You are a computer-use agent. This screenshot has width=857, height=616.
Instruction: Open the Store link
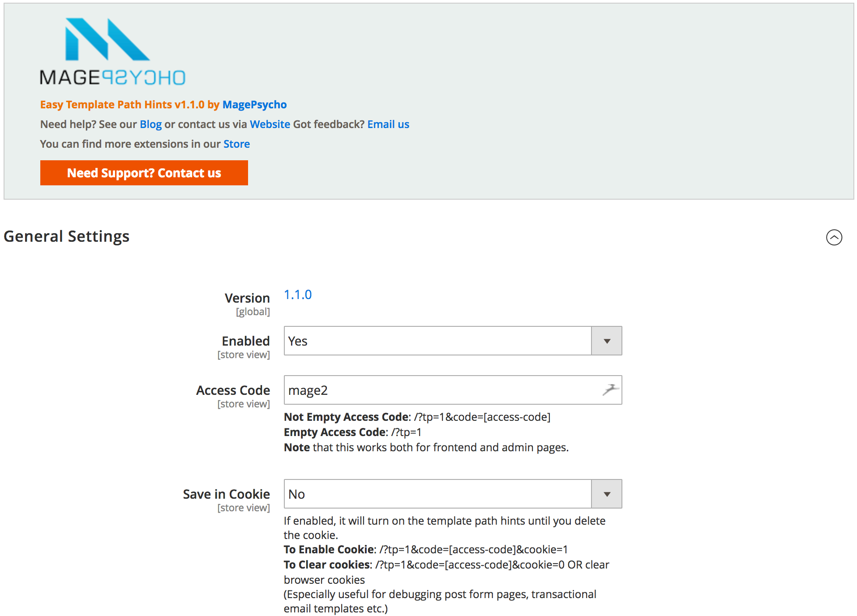(236, 144)
